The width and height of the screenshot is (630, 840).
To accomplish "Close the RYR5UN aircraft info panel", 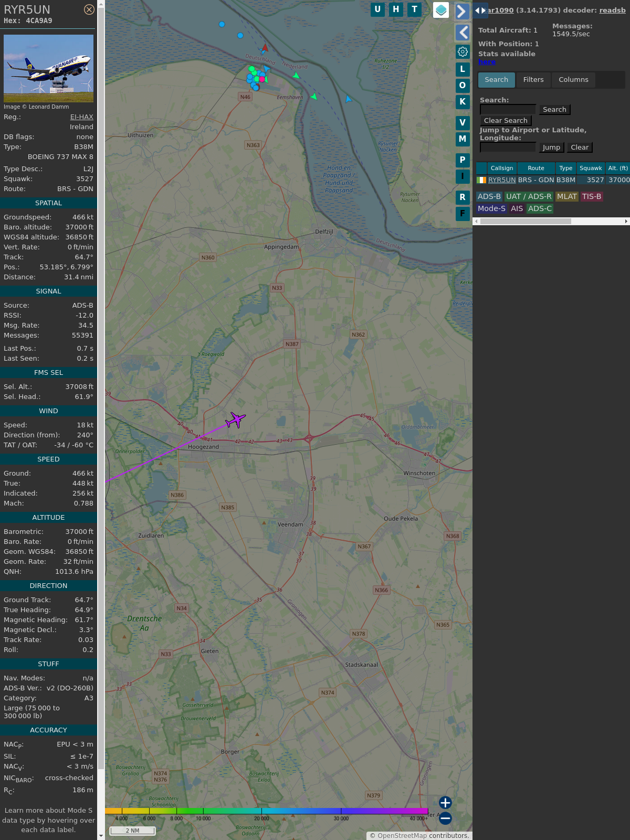I will [x=89, y=9].
